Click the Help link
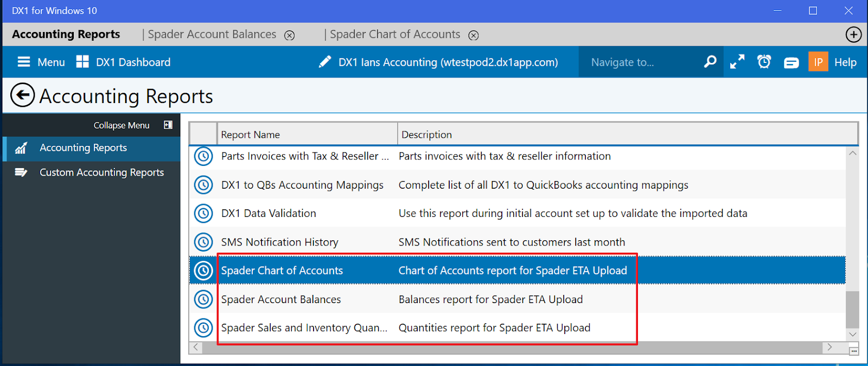 pos(845,62)
